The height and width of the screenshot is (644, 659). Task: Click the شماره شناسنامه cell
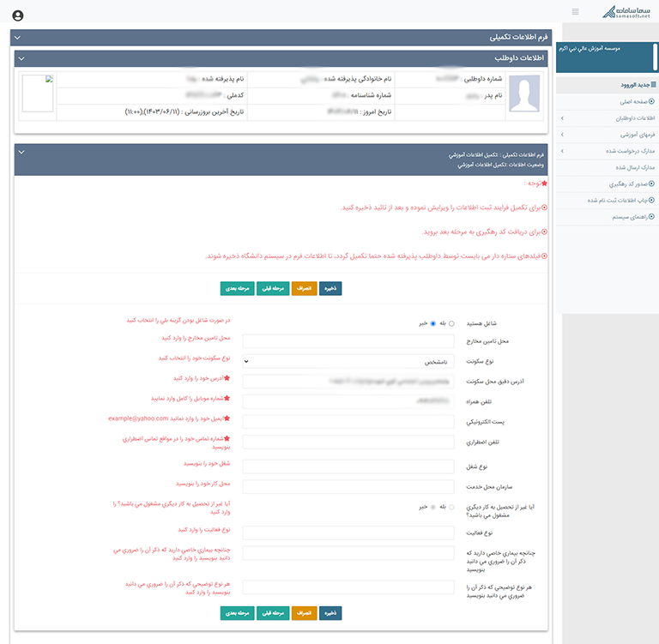(x=321, y=95)
